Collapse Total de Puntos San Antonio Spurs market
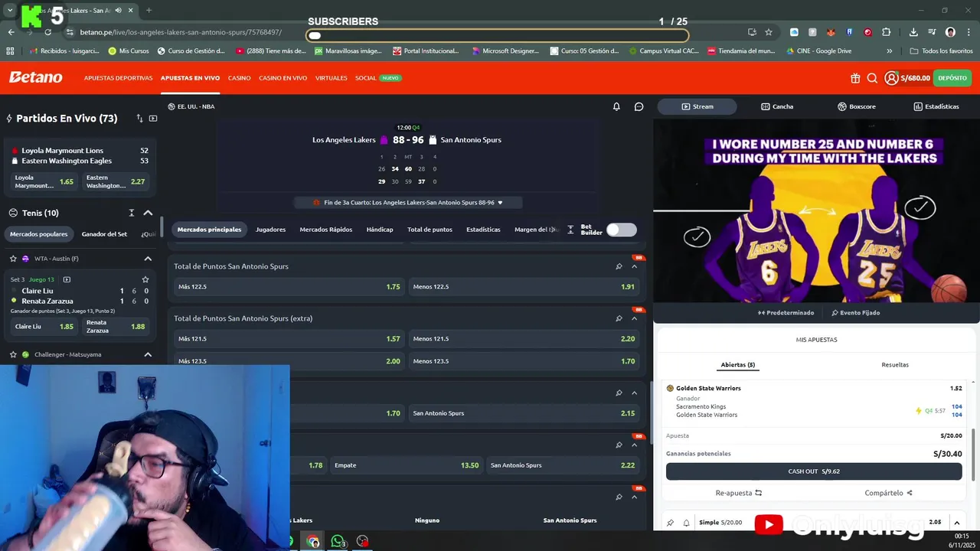Viewport: 980px width, 551px height. (x=634, y=266)
